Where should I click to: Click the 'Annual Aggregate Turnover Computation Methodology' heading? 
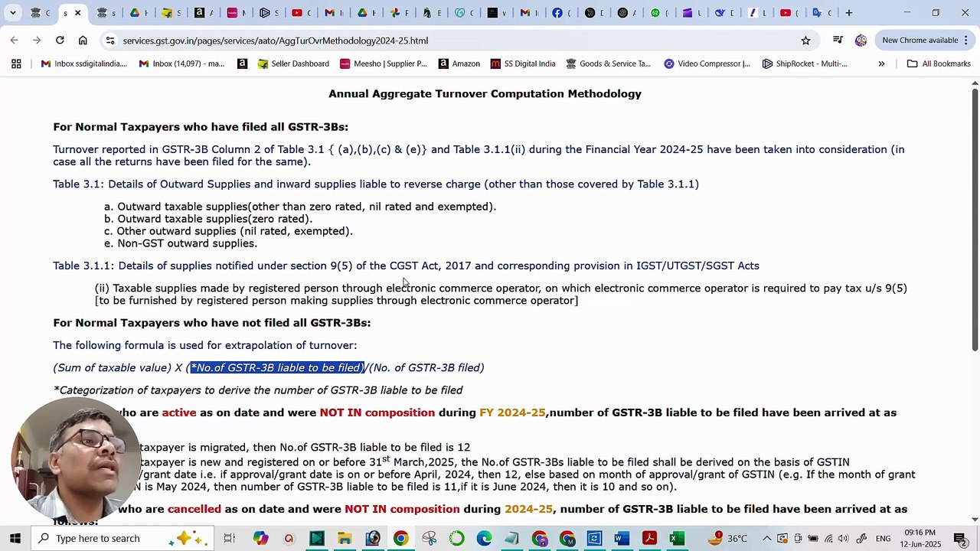coord(485,93)
